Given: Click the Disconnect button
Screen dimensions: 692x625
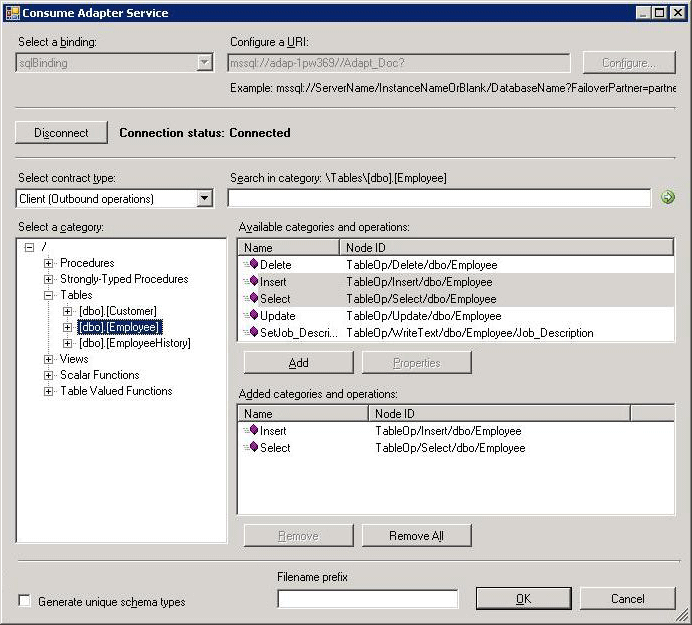Looking at the screenshot, I should coord(61,132).
